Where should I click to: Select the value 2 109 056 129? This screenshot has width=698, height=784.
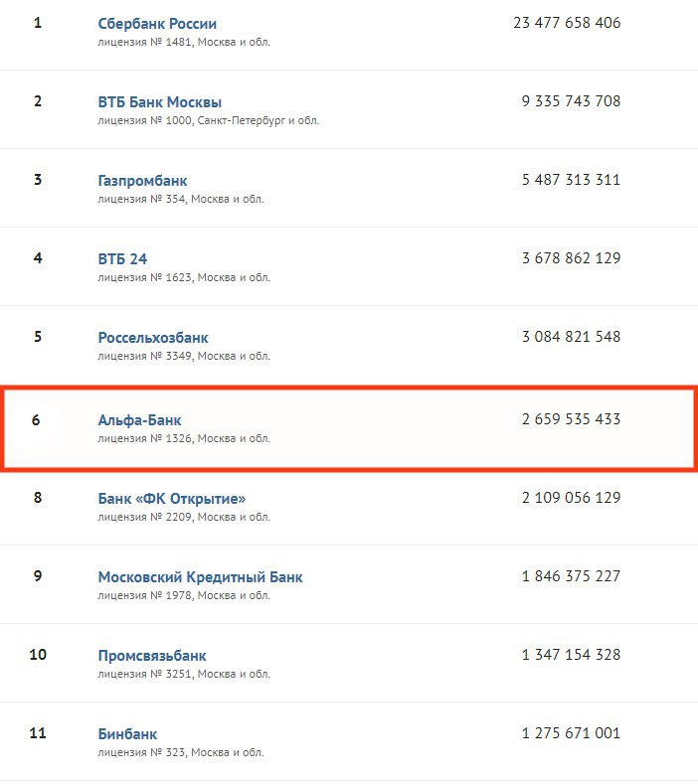click(571, 498)
